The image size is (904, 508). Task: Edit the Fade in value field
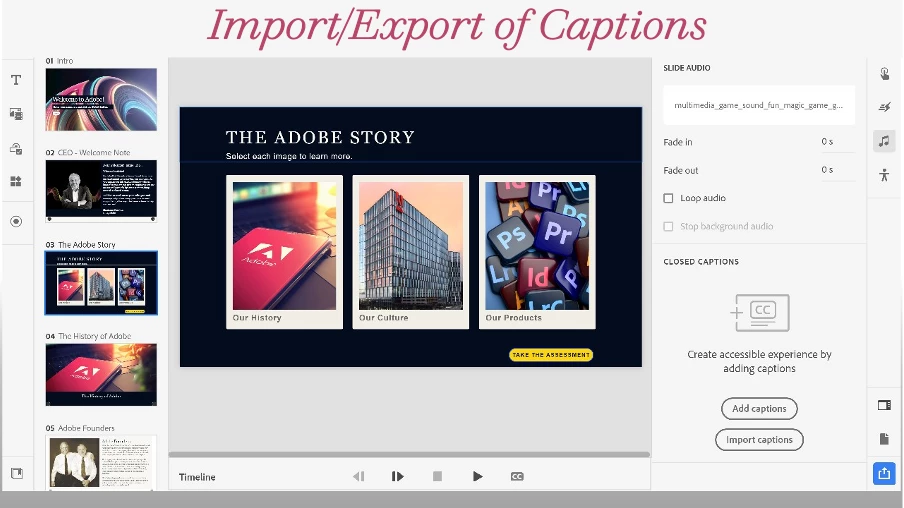tap(837, 142)
